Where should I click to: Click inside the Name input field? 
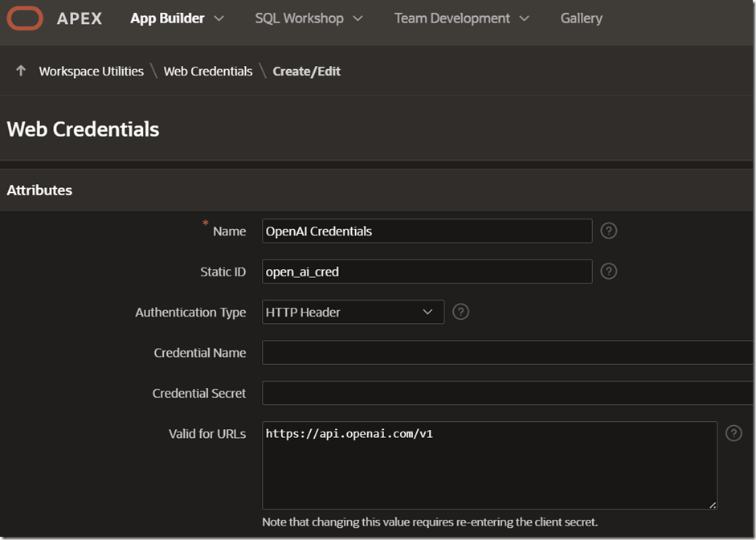point(427,231)
